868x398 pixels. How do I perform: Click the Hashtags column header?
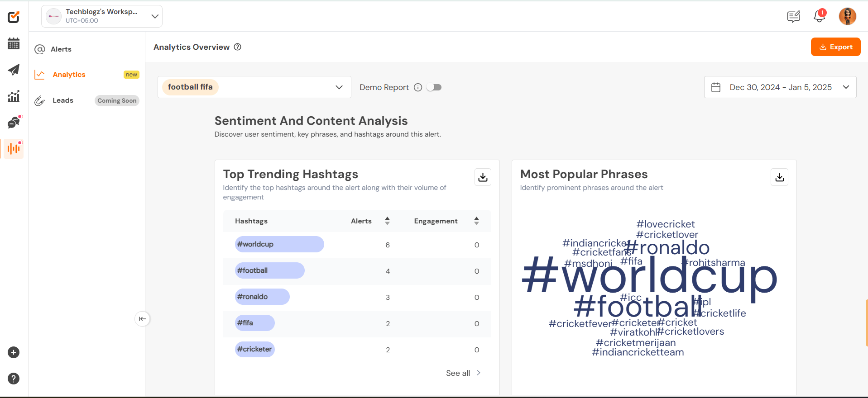coord(251,221)
